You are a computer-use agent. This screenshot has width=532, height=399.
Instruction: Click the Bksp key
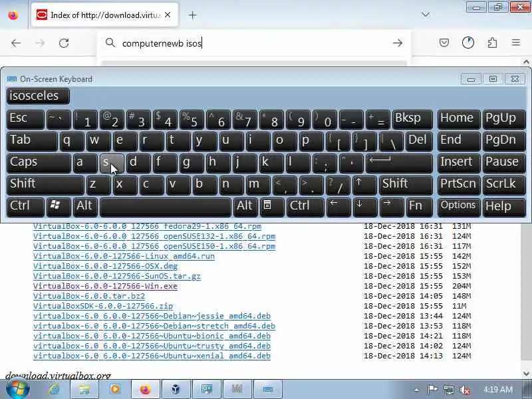tap(412, 120)
